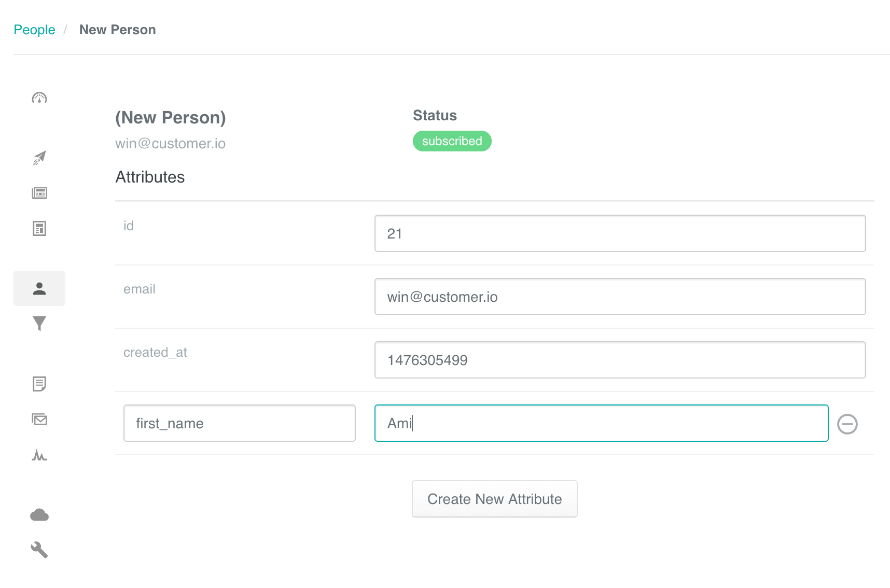The image size is (890, 588).
Task: Click the Status label
Action: [435, 116]
